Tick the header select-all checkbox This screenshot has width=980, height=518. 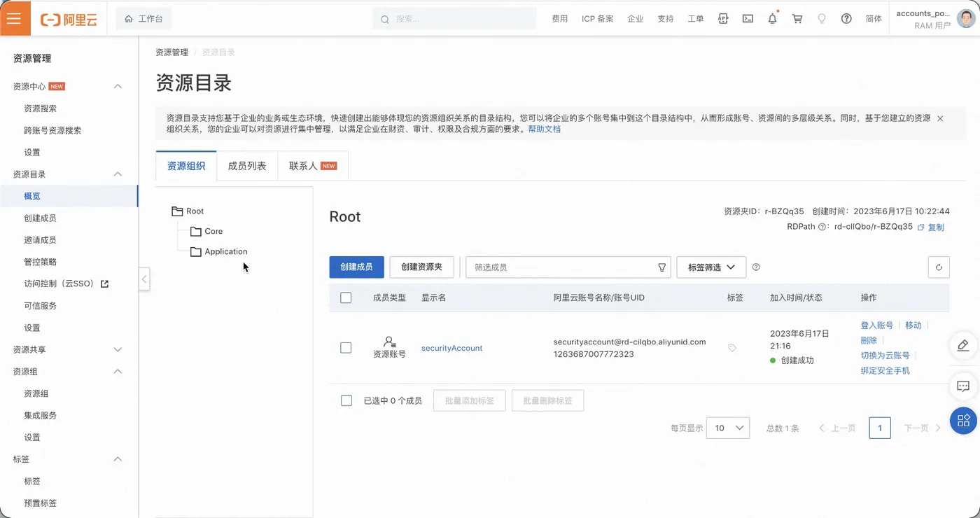(346, 297)
